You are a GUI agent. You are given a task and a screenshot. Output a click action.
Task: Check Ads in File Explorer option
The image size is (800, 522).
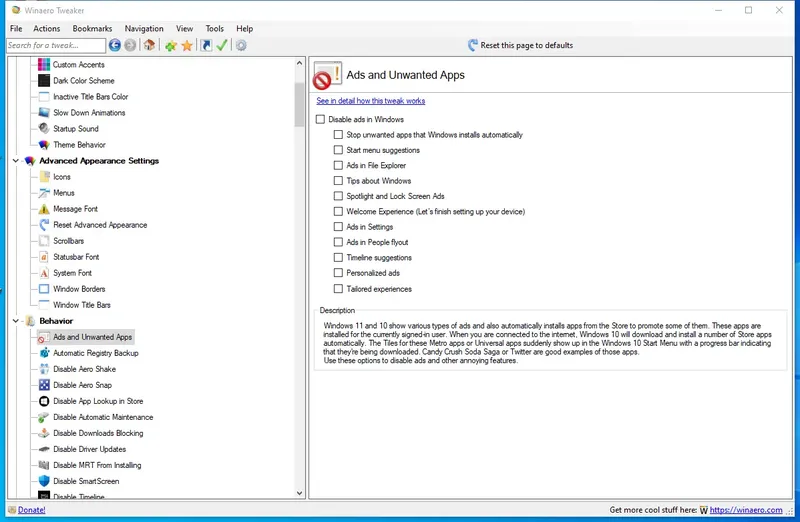(338, 165)
